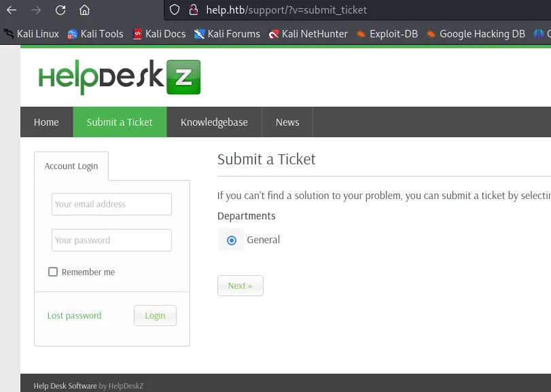Click the browser back arrow
Image resolution: width=551 pixels, height=392 pixels.
point(12,10)
